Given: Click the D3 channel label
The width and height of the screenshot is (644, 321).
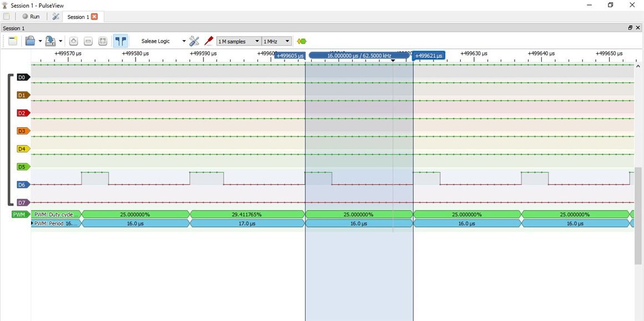Looking at the screenshot, I should [x=23, y=131].
